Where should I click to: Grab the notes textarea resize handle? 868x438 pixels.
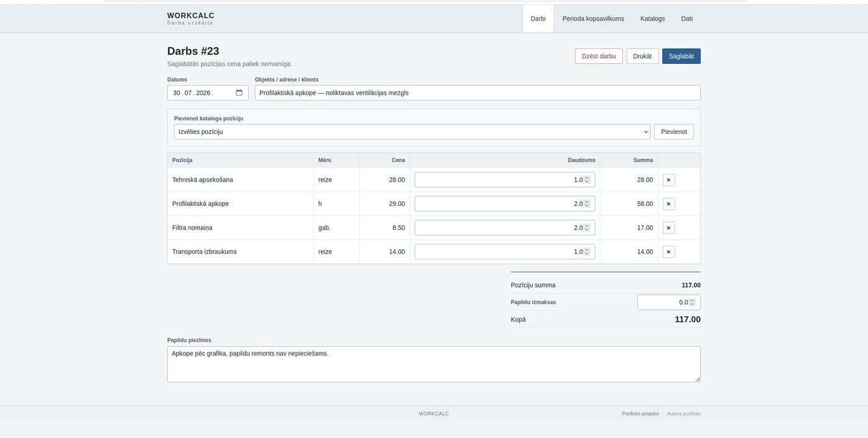click(697, 378)
